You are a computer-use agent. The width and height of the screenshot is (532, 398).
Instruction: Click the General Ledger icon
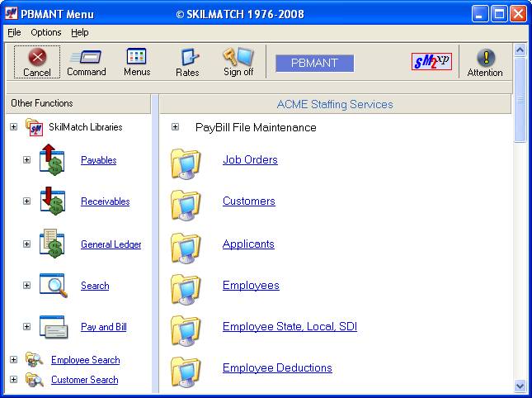pos(52,244)
